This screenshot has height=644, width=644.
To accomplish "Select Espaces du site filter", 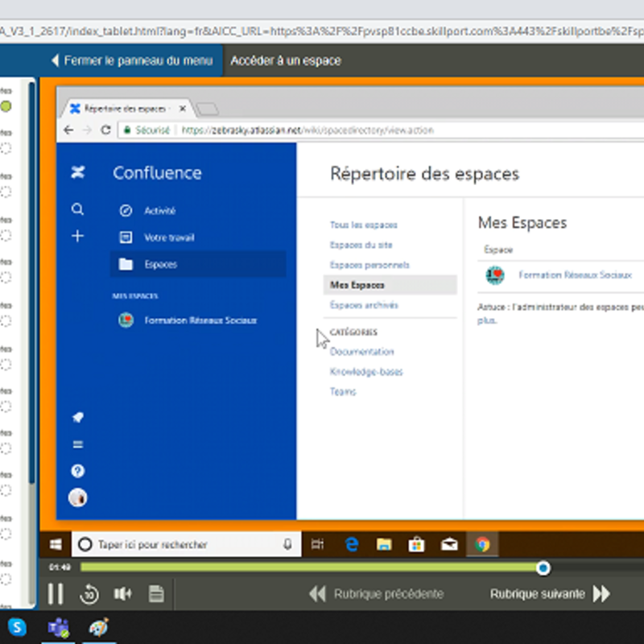I will pos(361,245).
